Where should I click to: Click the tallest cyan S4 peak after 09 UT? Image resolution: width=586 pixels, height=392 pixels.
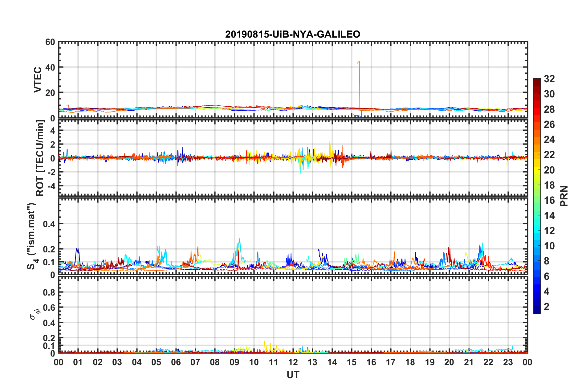click(x=239, y=239)
